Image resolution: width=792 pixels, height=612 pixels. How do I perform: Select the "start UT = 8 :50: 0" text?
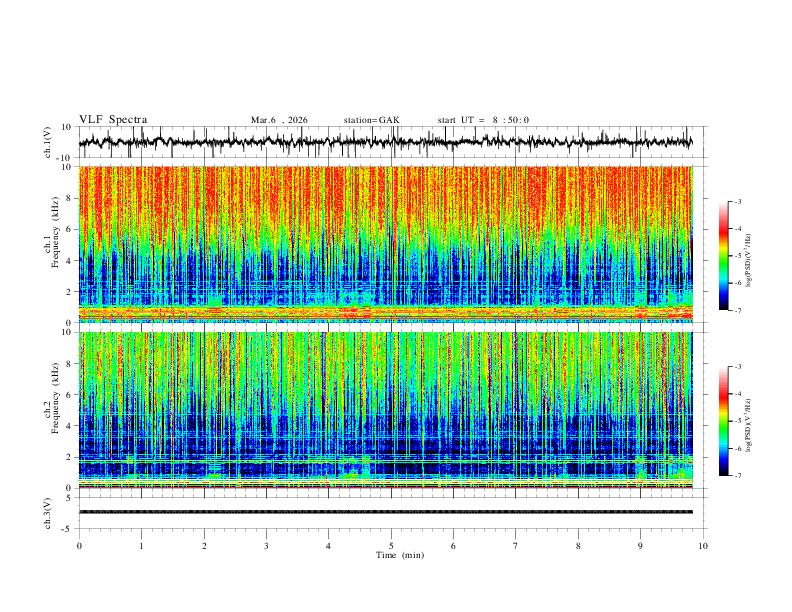tap(483, 120)
